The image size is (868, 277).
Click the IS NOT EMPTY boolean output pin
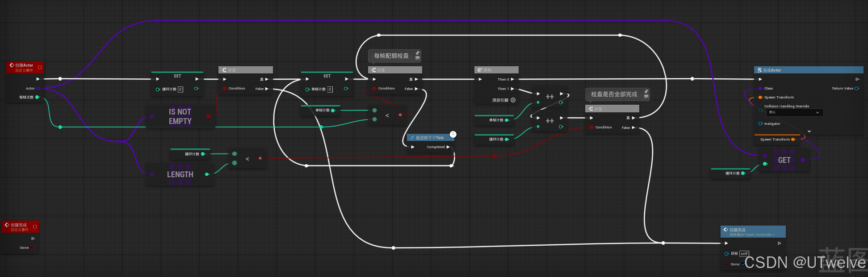coord(208,116)
